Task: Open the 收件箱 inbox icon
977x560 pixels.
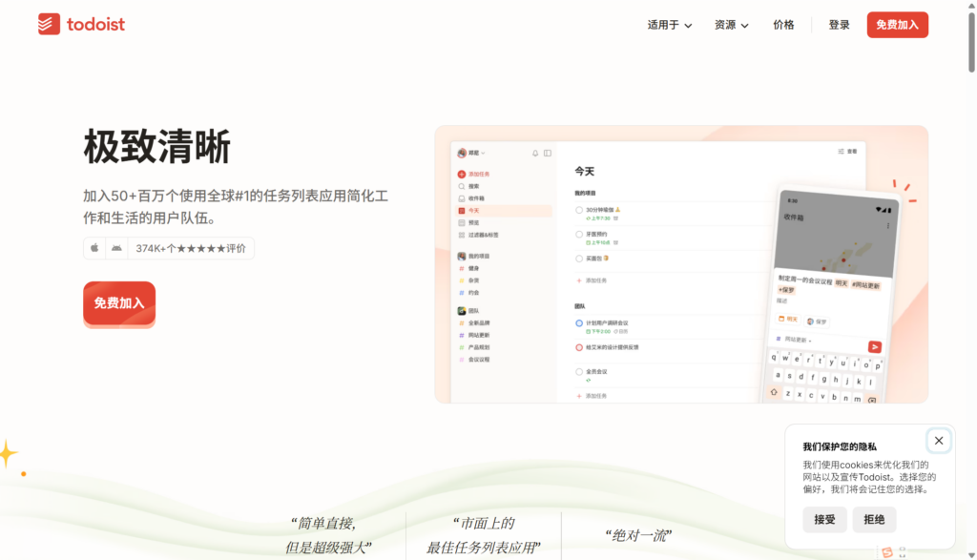Action: (x=461, y=198)
